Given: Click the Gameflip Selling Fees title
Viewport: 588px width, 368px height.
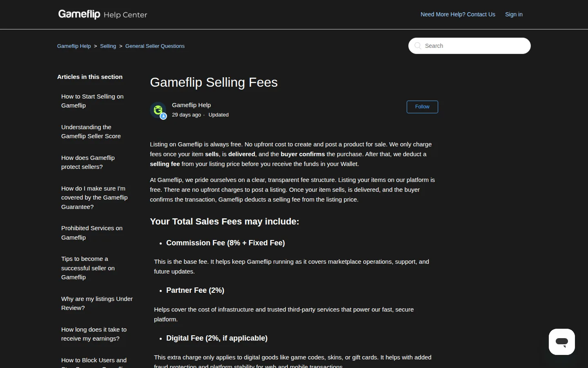Looking at the screenshot, I should coord(214,82).
